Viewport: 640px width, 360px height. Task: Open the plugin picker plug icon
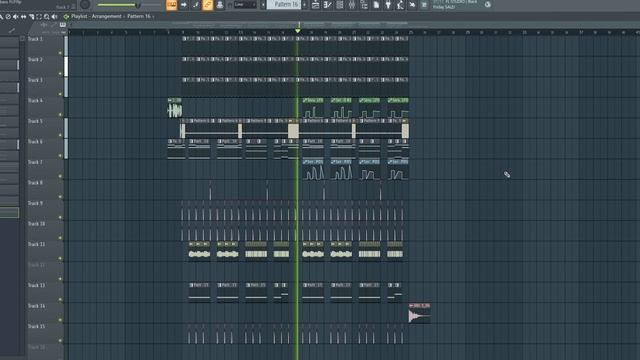pyautogui.click(x=388, y=5)
